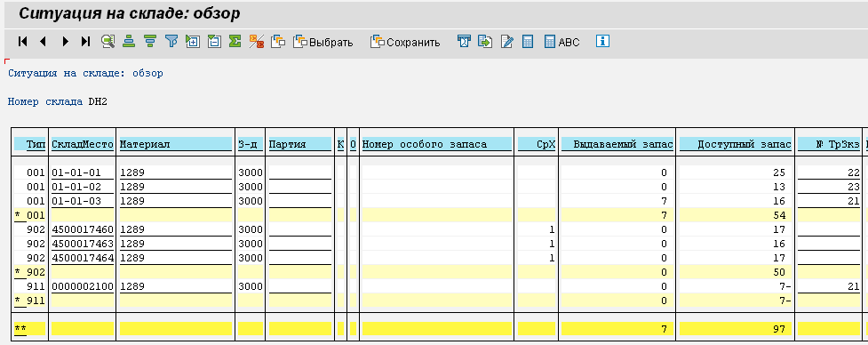
Task: Click Тип column header
Action: pyautogui.click(x=30, y=144)
